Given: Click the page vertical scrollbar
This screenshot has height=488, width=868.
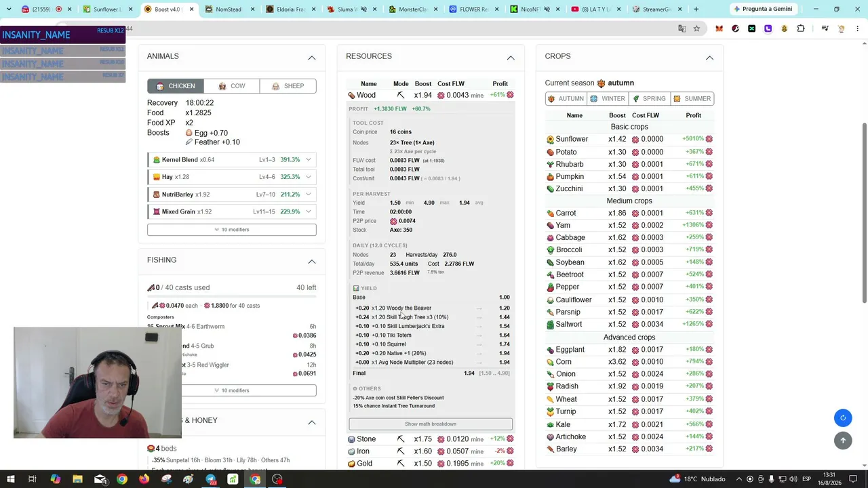Looking at the screenshot, I should [x=864, y=212].
